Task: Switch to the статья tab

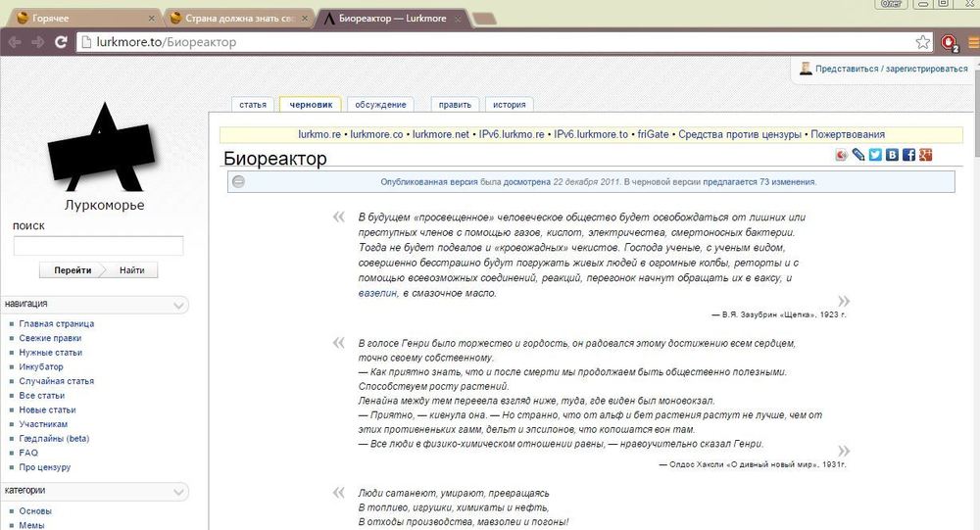Action: tap(253, 105)
